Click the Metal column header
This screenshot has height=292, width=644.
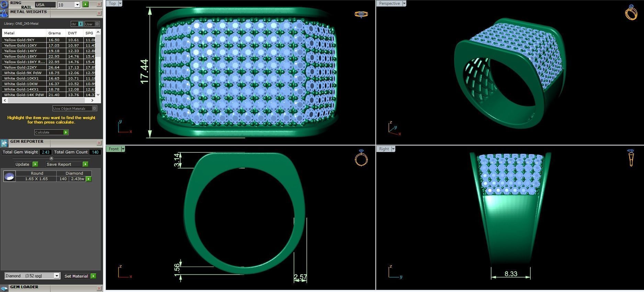pos(24,33)
